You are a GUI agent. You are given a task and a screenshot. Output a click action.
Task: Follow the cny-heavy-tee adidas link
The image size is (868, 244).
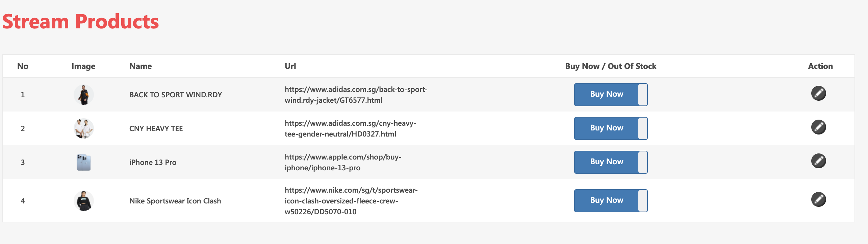click(350, 128)
